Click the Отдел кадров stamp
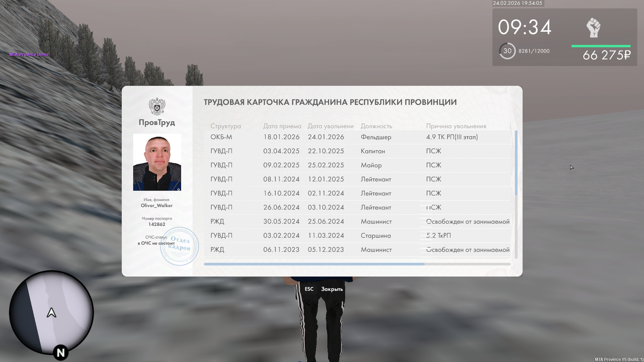Image resolution: width=644 pixels, height=362 pixels. [x=180, y=246]
